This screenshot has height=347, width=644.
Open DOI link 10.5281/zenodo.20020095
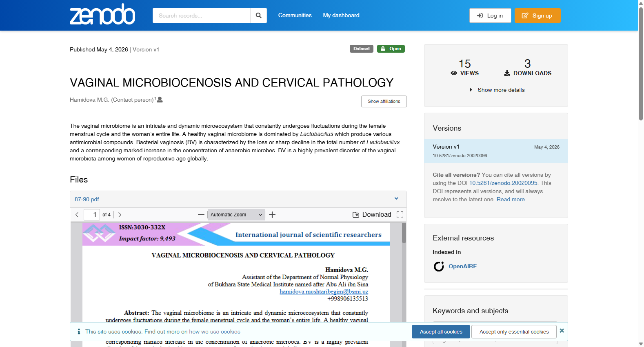click(503, 183)
